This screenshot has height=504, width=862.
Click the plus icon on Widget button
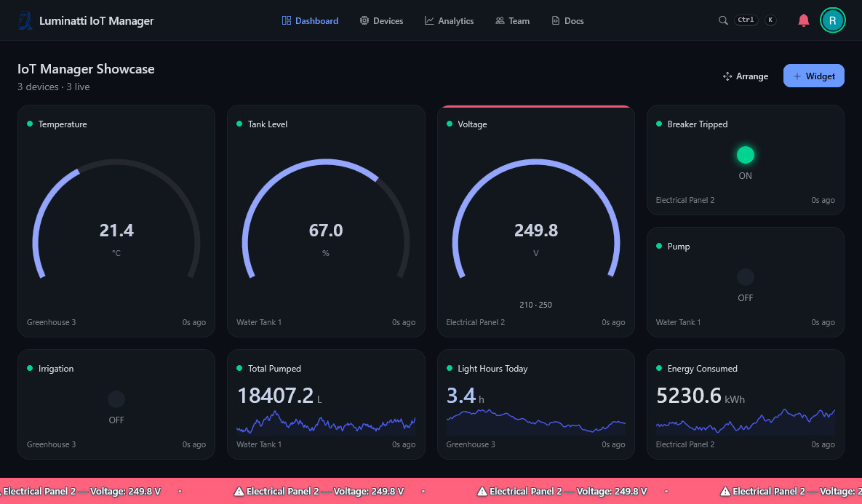(797, 76)
